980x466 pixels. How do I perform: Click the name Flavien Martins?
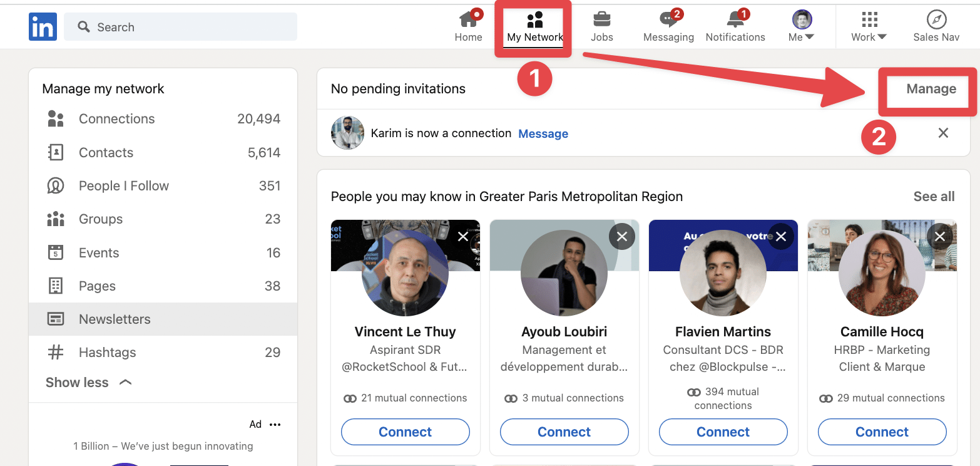723,331
